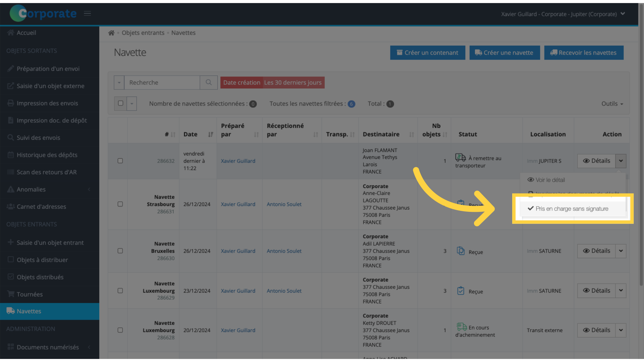Open Antonio Soulet link in Bruxelles row

(284, 251)
